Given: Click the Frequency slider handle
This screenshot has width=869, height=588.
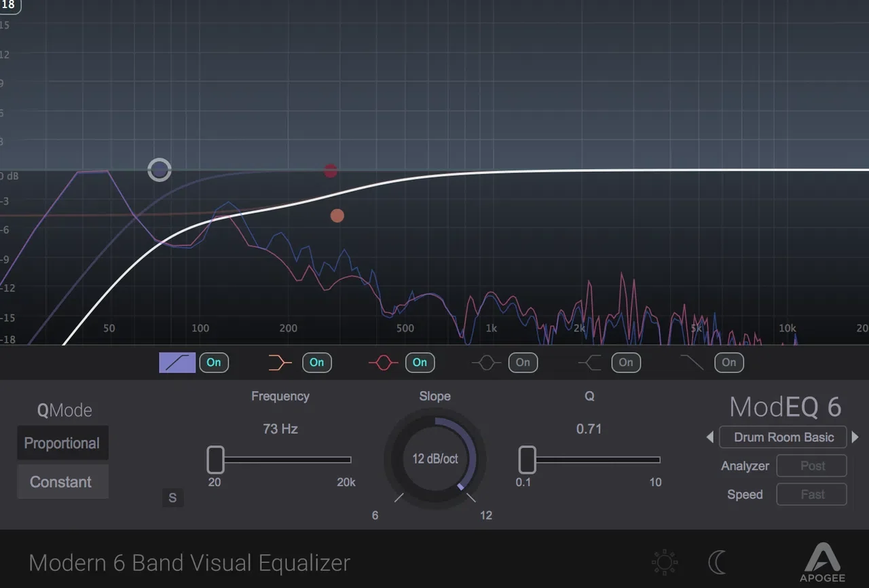Looking at the screenshot, I should tap(215, 460).
